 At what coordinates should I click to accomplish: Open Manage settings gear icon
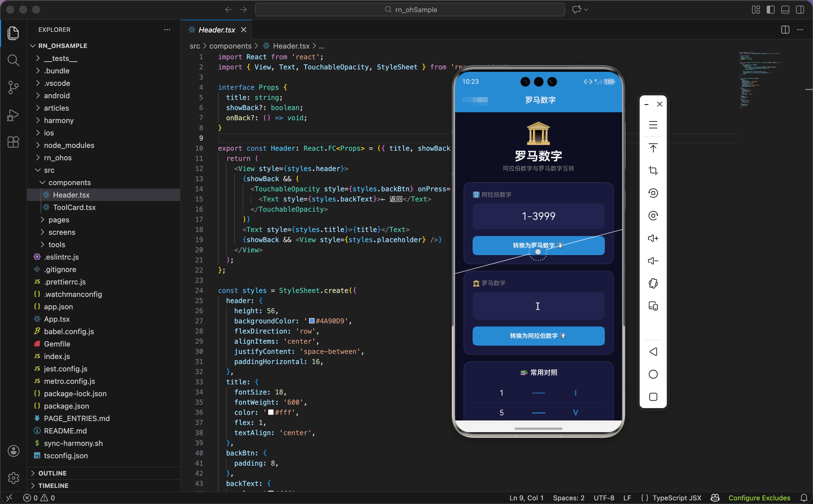tap(13, 478)
